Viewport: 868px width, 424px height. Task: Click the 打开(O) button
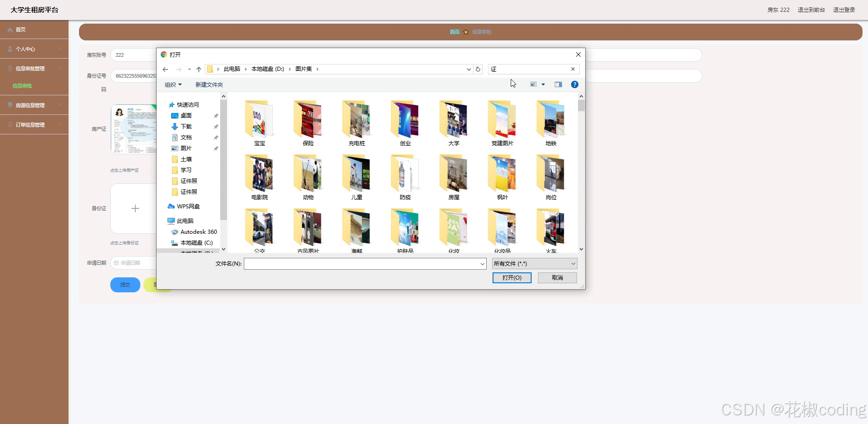coord(512,278)
